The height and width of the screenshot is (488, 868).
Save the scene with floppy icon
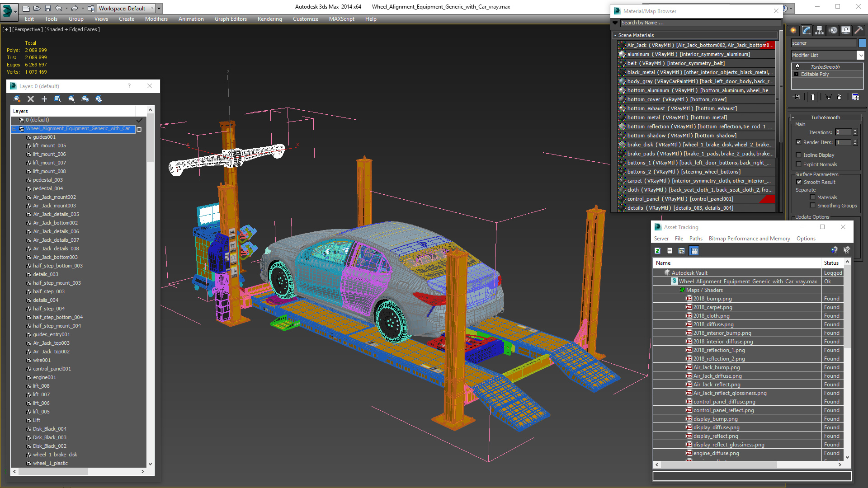point(47,8)
